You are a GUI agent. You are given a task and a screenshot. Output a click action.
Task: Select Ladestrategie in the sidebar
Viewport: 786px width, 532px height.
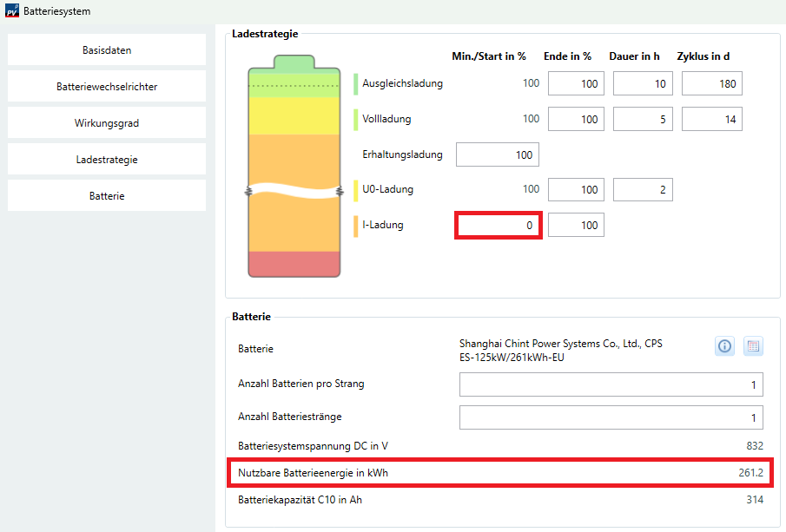(x=107, y=160)
